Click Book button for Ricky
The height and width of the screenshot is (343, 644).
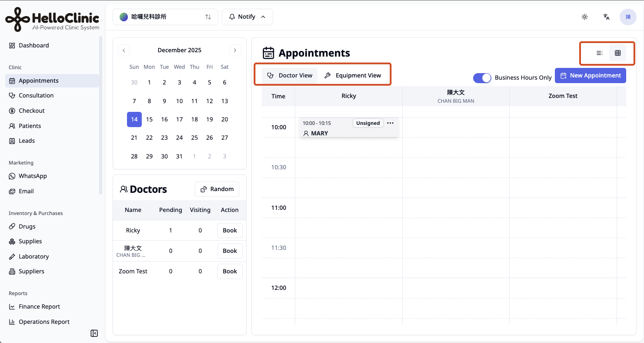(230, 230)
